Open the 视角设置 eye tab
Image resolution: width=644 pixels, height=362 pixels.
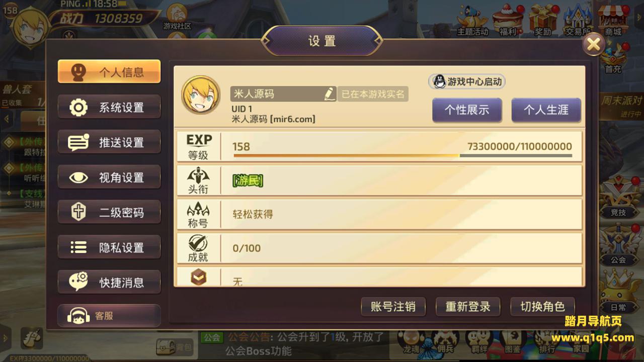click(109, 177)
